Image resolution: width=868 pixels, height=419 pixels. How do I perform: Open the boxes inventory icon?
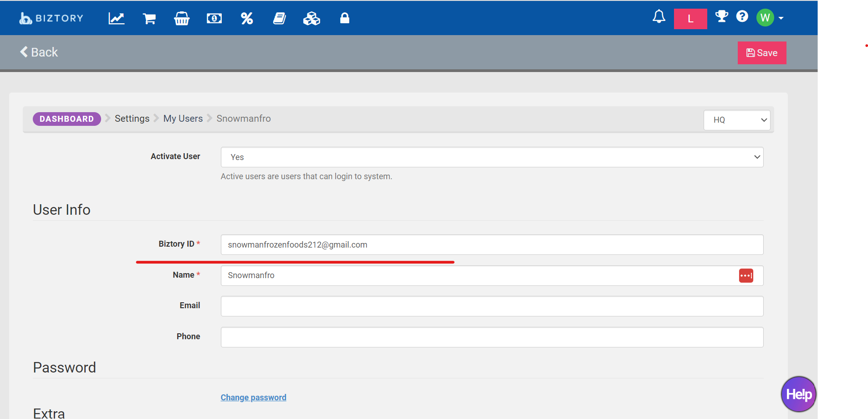(x=311, y=18)
